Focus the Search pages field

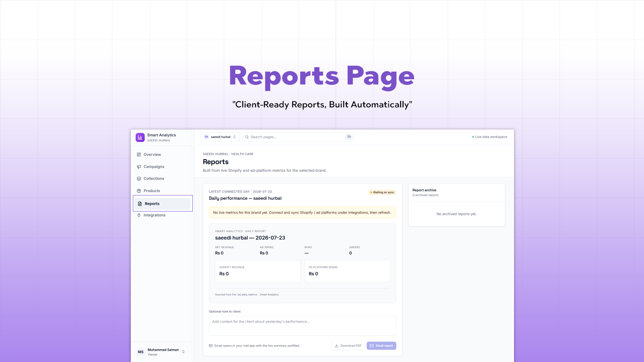(x=298, y=137)
